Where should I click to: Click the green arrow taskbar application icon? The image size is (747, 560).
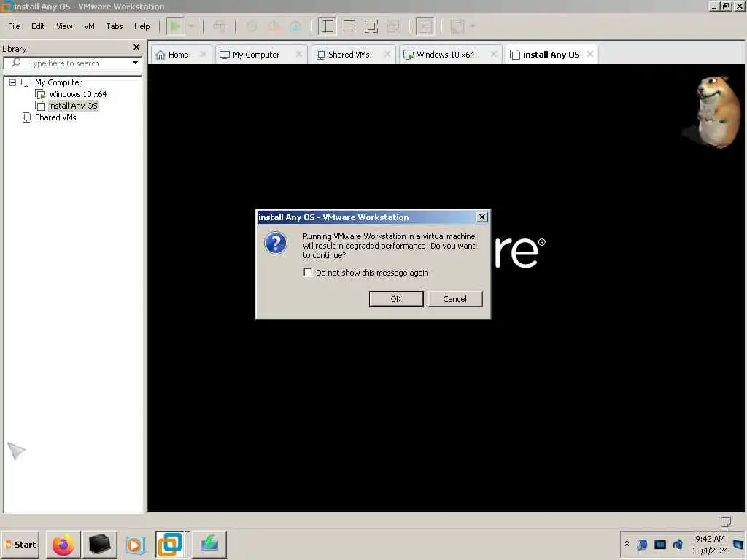pos(209,544)
